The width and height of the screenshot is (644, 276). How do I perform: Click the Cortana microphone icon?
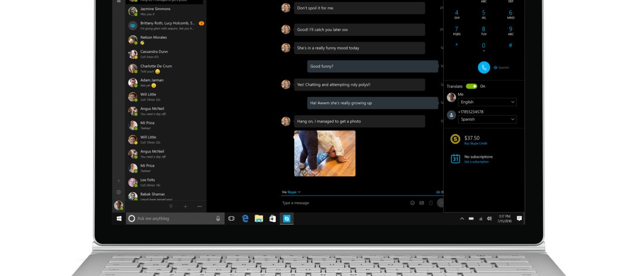point(218,219)
